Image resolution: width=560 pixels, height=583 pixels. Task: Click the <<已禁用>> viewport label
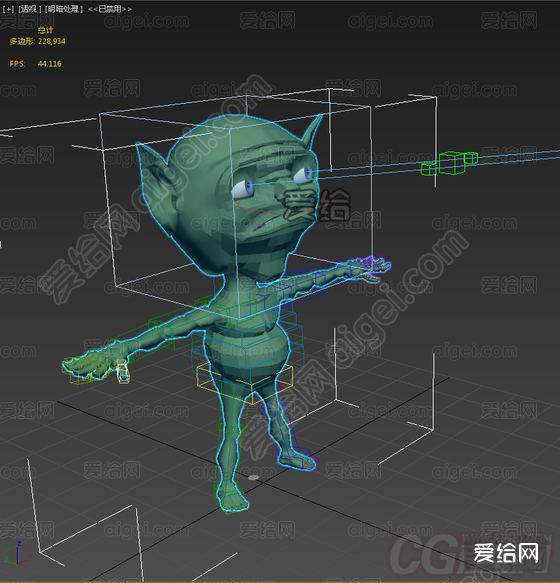[110, 9]
